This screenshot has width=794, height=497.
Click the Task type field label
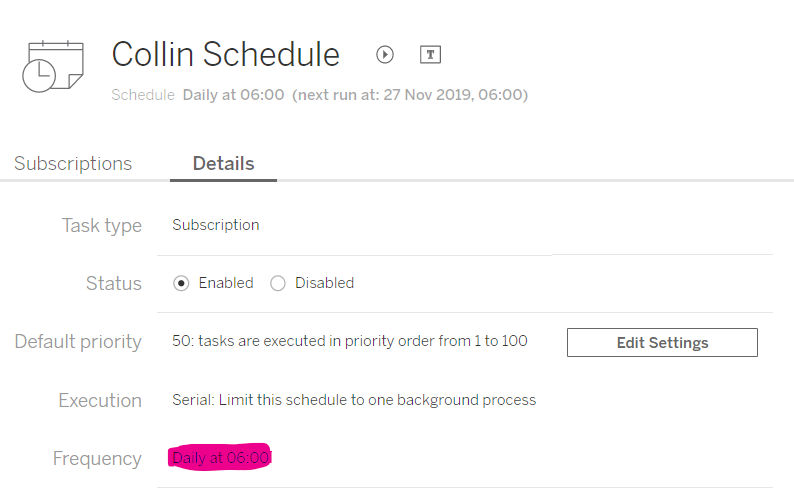[101, 225]
